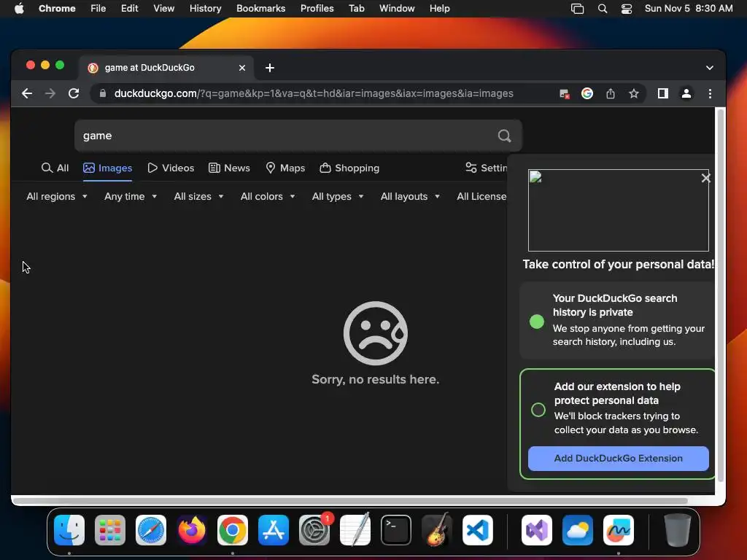Open the All colors dropdown
Image resolution: width=747 pixels, height=560 pixels.
tap(267, 196)
